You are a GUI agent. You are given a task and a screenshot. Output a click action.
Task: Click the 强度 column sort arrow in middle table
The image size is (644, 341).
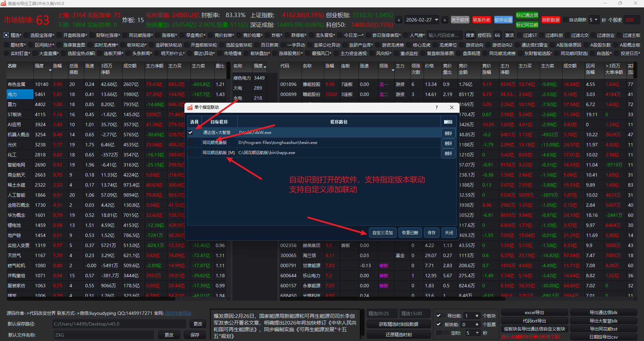pos(265,67)
